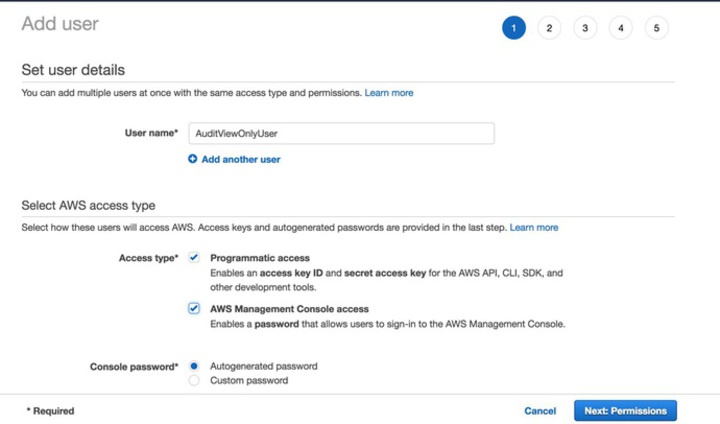Open Learn more link under Set user details

(x=389, y=93)
